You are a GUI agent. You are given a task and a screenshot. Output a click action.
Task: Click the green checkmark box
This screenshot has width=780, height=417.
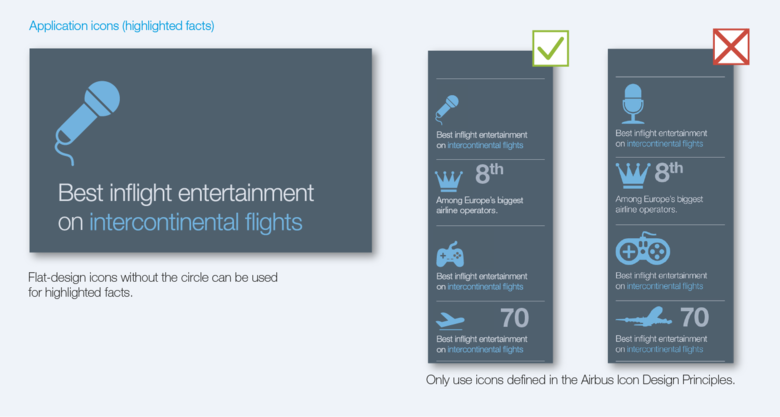click(x=550, y=47)
